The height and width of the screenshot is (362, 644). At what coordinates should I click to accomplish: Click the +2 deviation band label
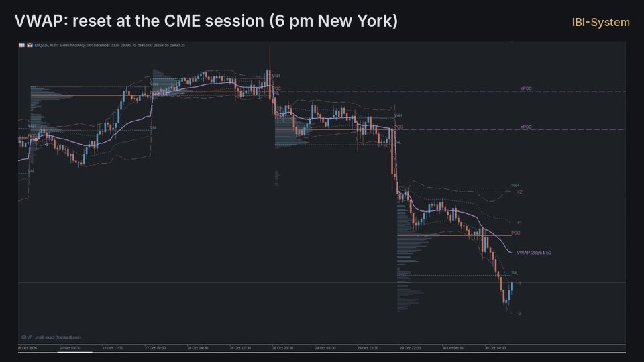click(x=519, y=192)
